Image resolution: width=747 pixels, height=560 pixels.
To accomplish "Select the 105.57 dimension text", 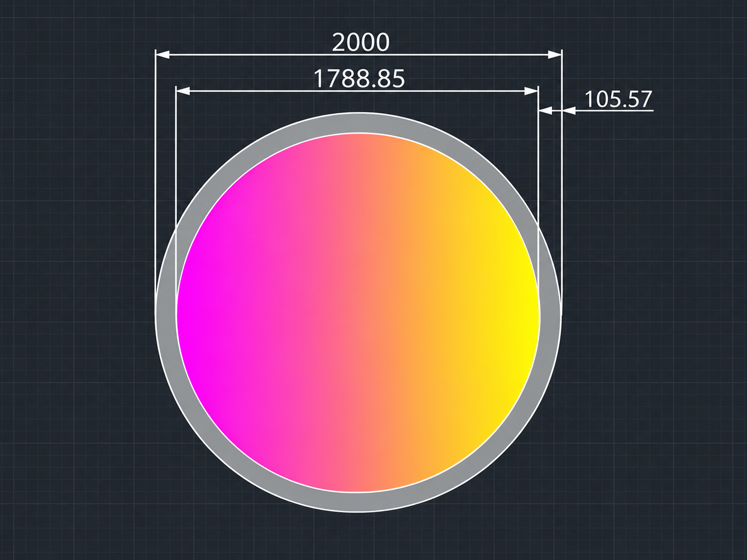I will (x=618, y=99).
